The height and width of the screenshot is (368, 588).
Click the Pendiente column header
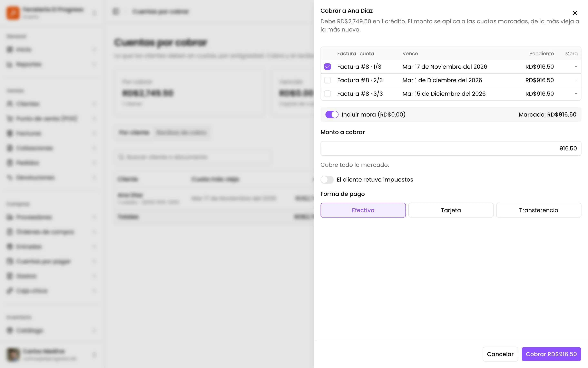pyautogui.click(x=541, y=54)
